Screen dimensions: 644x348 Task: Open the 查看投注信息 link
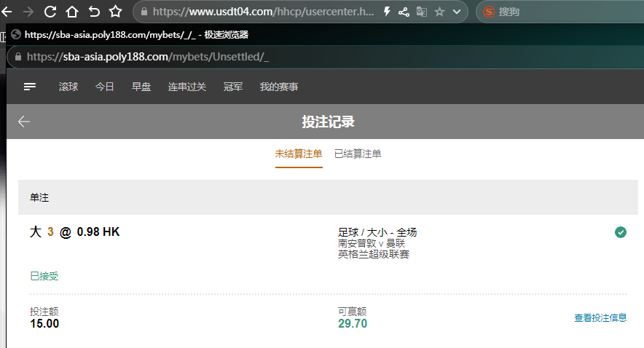(x=600, y=317)
